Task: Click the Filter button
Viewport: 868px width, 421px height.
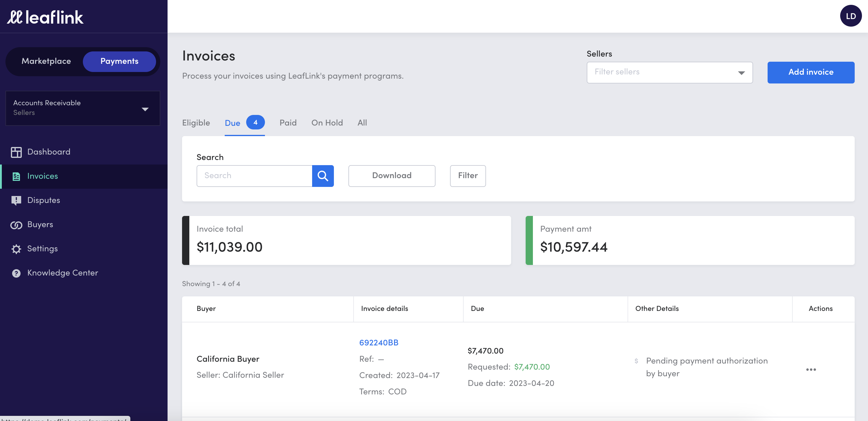Action: (x=468, y=176)
